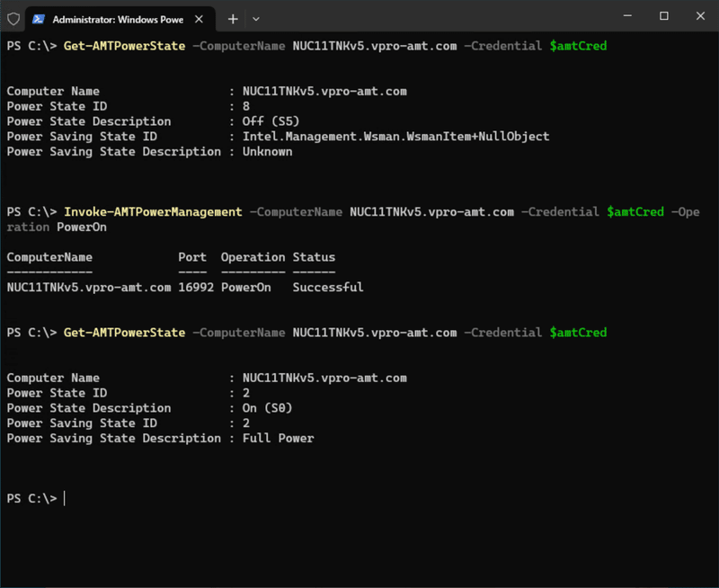The image size is (719, 588).
Task: Click the Intel.Management.Wsman.WsmanItem+NullObject text
Action: [x=395, y=137]
